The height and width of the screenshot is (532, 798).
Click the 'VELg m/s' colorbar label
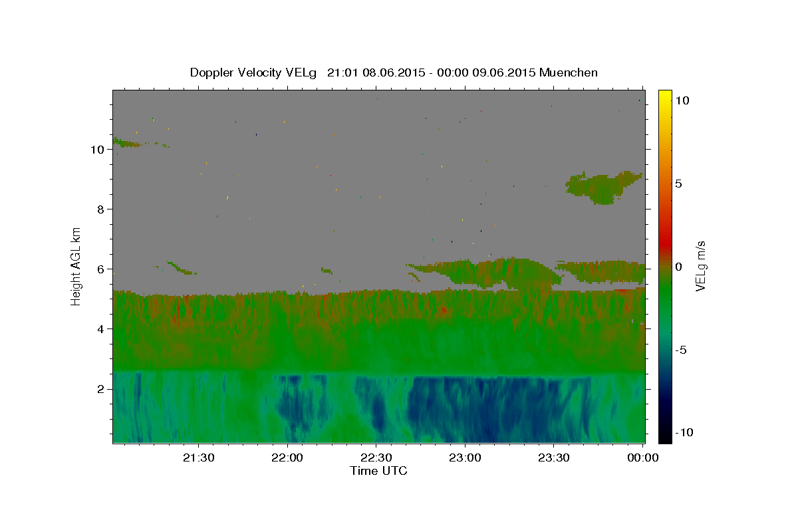click(700, 266)
